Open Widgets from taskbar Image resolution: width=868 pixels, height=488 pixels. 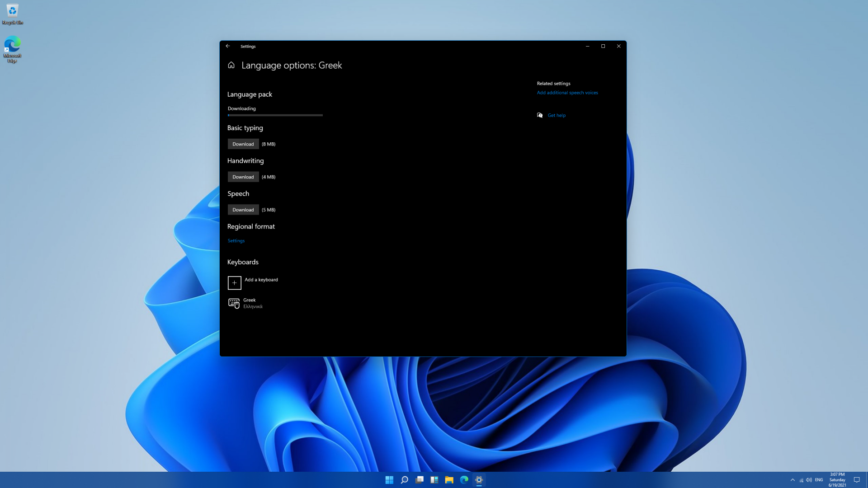(434, 480)
